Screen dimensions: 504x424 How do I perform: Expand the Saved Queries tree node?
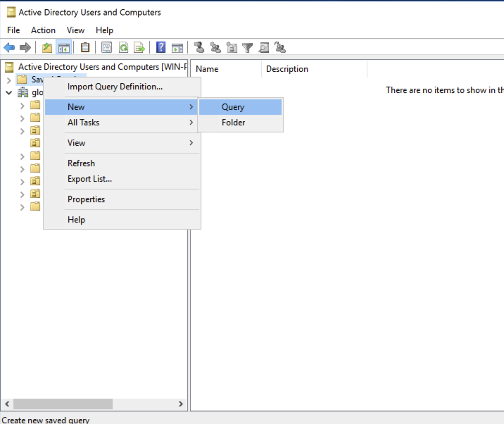pyautogui.click(x=8, y=80)
